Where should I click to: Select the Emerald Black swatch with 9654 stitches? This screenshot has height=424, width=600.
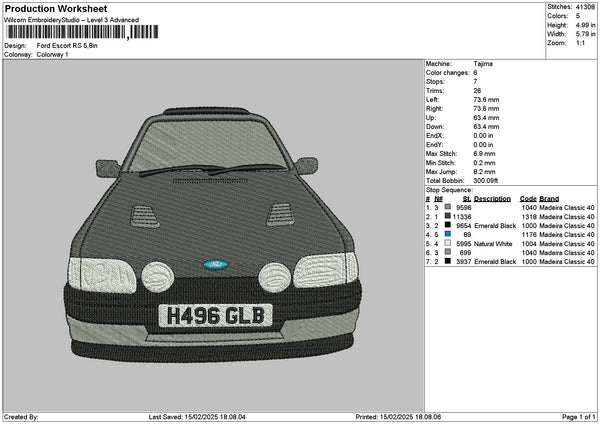446,225
